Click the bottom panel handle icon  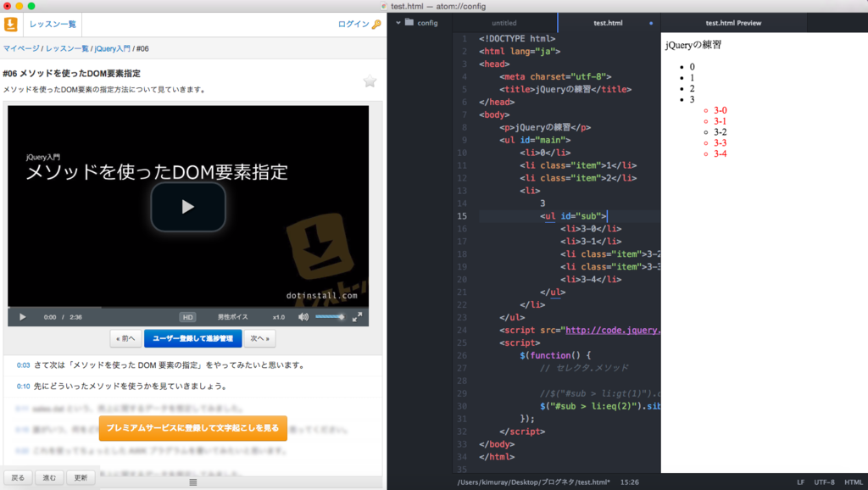[x=193, y=482]
